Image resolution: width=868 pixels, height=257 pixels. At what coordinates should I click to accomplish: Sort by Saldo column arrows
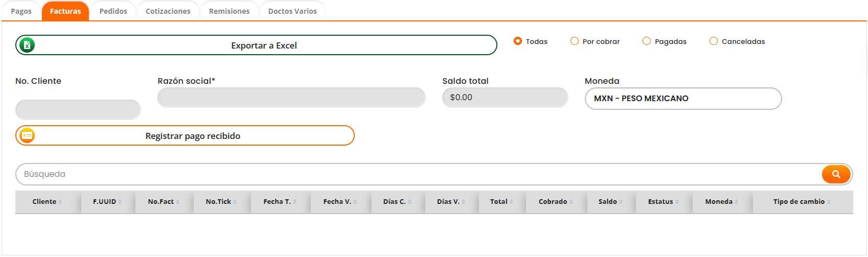pyautogui.click(x=621, y=202)
